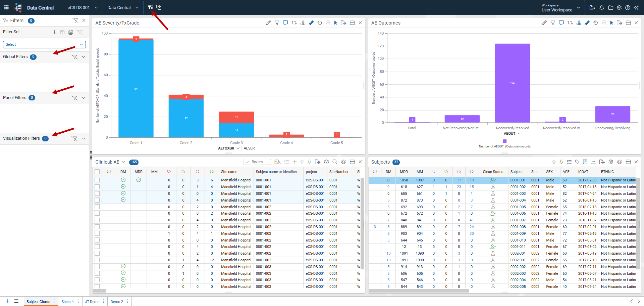
Task: Open the eCS-DS-001 study dropdown
Action: coord(83,7)
